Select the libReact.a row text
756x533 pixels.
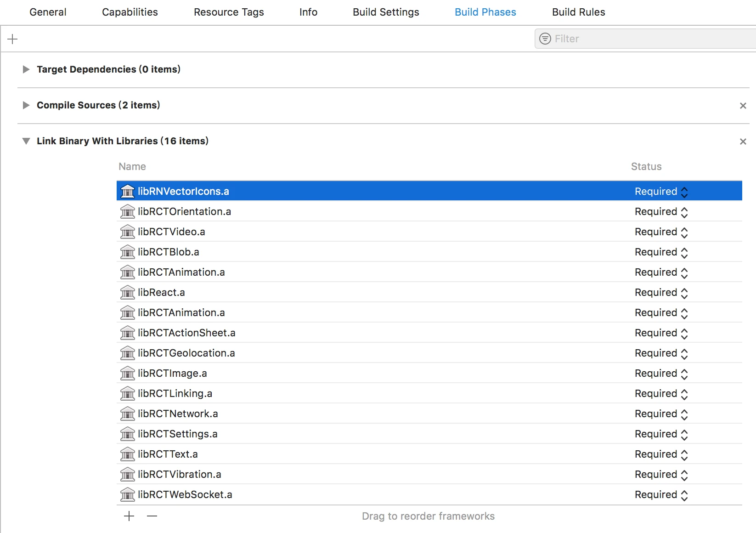(161, 292)
